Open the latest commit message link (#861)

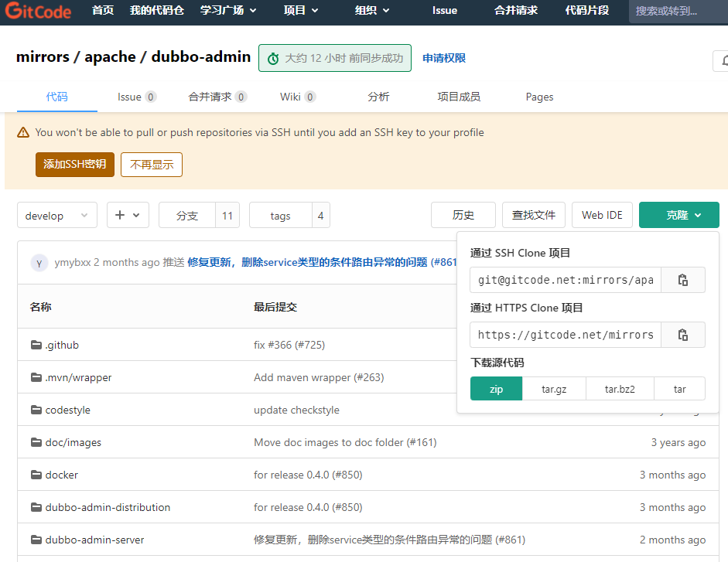(x=322, y=262)
